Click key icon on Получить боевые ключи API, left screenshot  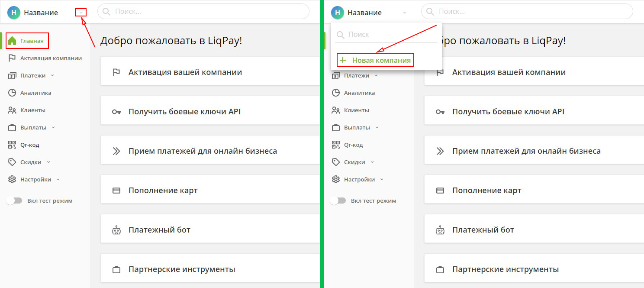tap(116, 112)
